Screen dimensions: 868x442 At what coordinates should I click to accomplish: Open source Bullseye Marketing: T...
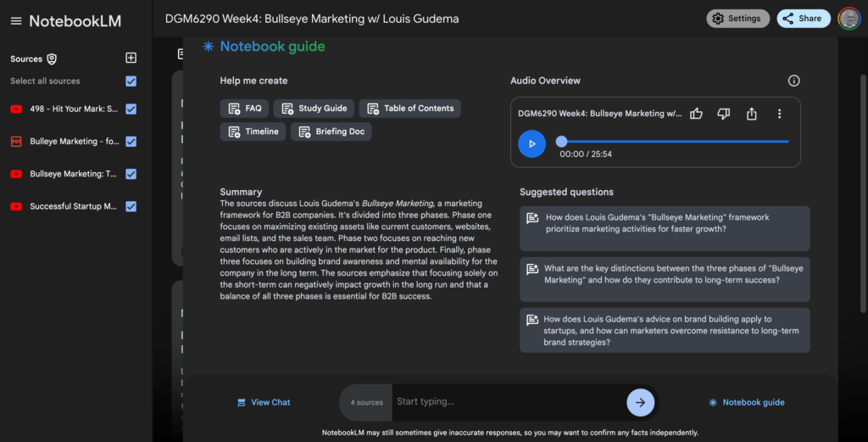point(73,174)
